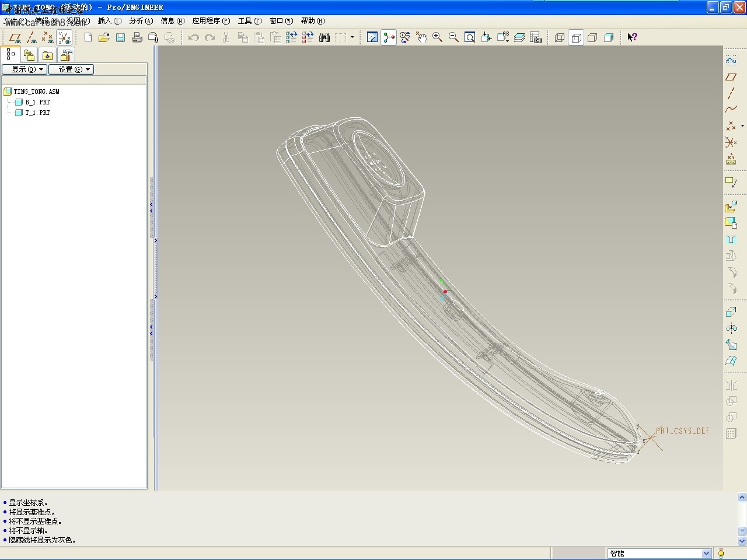
Task: Toggle coordinate systems display off
Action: (64, 38)
